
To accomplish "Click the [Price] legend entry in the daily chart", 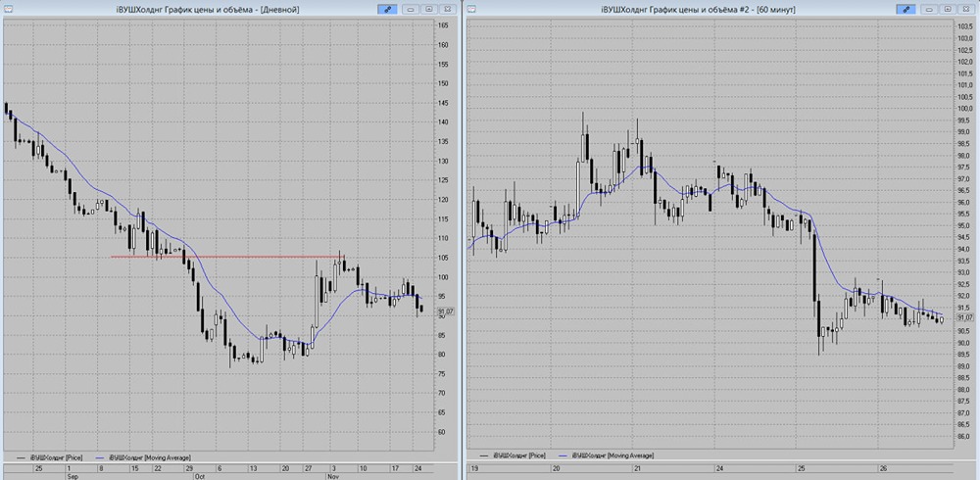I will coord(51,457).
